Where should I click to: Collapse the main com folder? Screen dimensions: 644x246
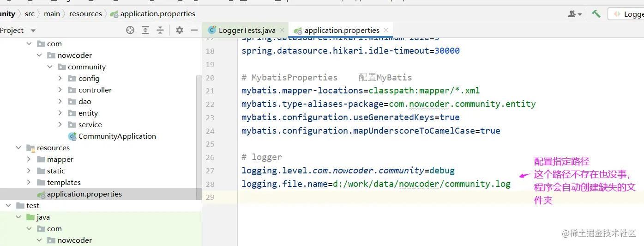pyautogui.click(x=29, y=43)
